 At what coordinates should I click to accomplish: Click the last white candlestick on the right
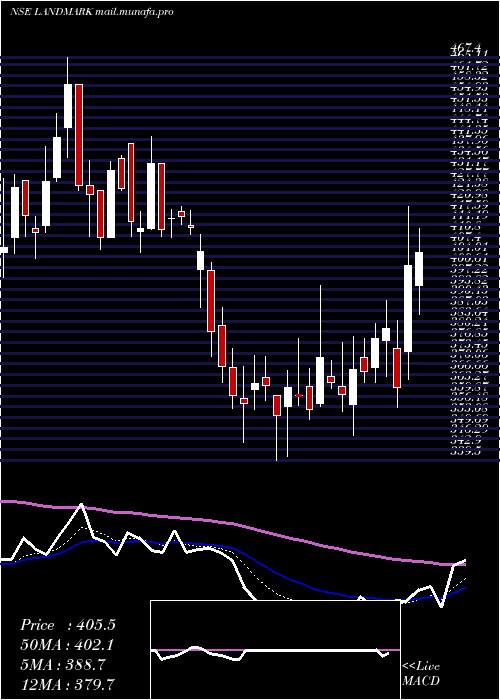coord(419,269)
